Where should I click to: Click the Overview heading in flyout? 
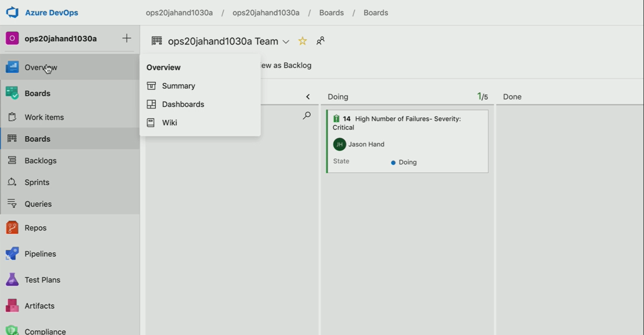pyautogui.click(x=163, y=67)
